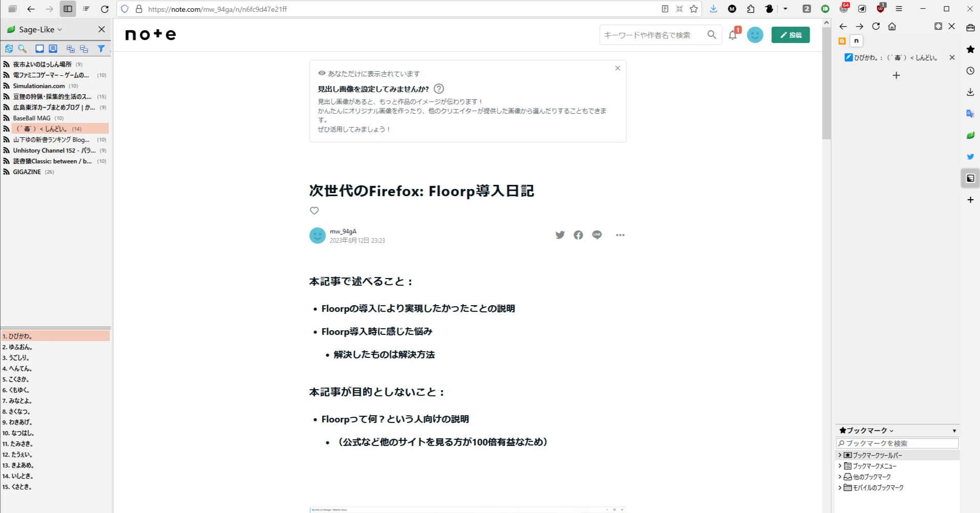Open the downloads toolbar button

(713, 9)
